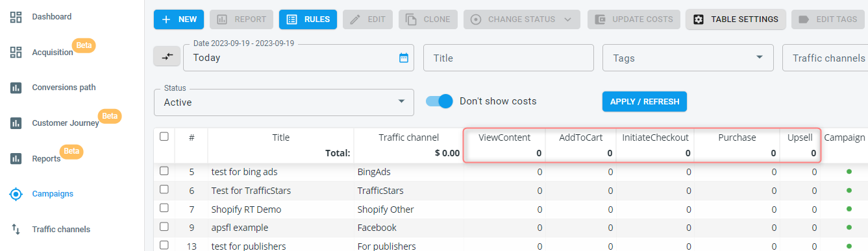Open Acquisition in sidebar menu

pyautogui.click(x=53, y=53)
